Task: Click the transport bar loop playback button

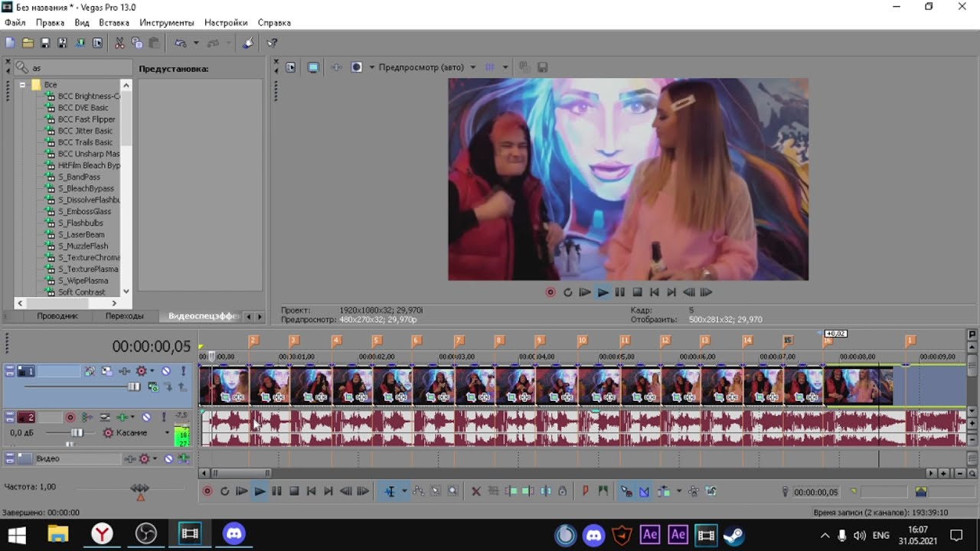Action: click(224, 491)
